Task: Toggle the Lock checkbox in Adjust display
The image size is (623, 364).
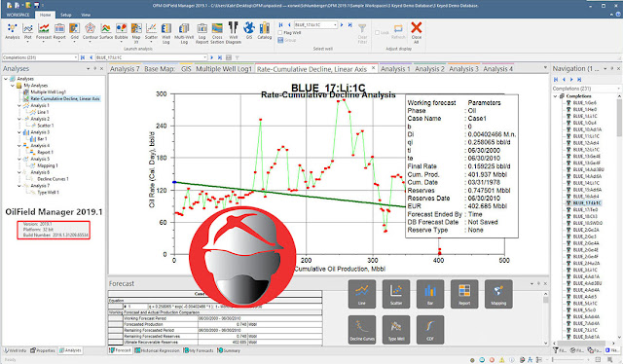Action: click(x=378, y=33)
